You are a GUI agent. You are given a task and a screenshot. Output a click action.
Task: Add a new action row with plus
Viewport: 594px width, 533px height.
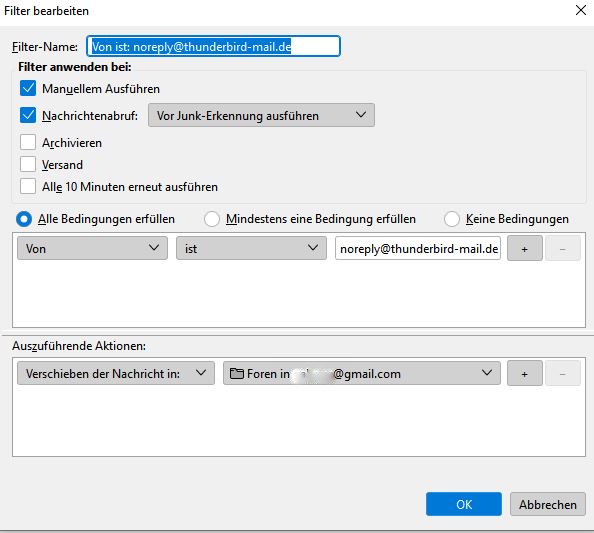click(x=525, y=374)
